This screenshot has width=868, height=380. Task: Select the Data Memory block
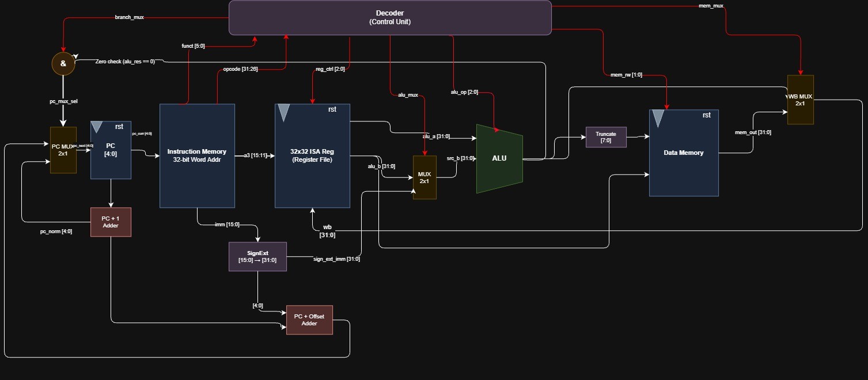pos(684,153)
